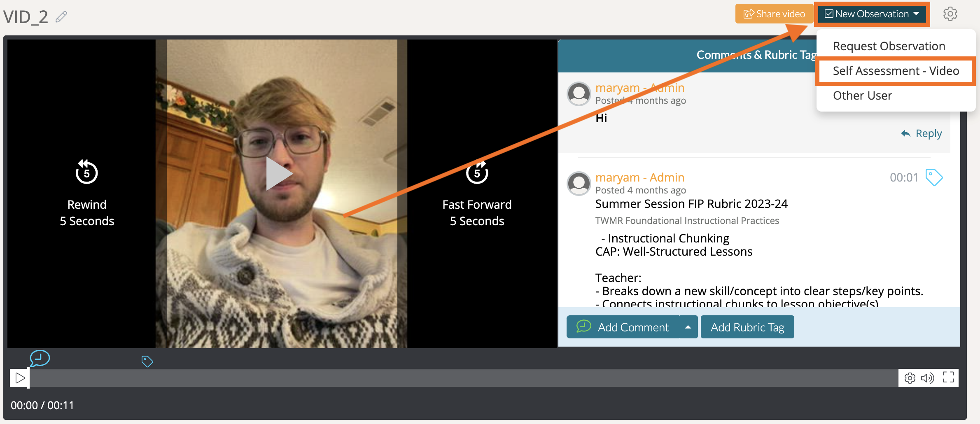980x424 pixels.
Task: Click the rubric tag icon beside 00:01
Action: [934, 177]
